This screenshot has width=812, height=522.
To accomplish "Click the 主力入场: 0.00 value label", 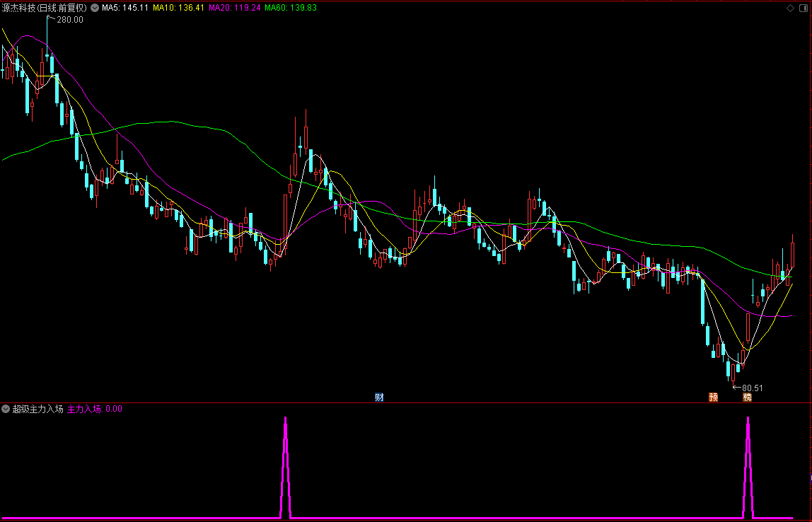I will pyautogui.click(x=95, y=409).
